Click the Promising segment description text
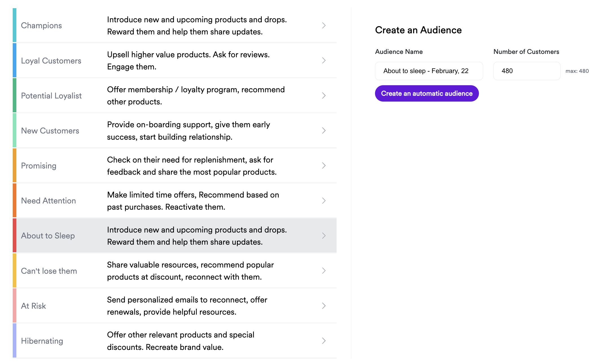 [192, 166]
